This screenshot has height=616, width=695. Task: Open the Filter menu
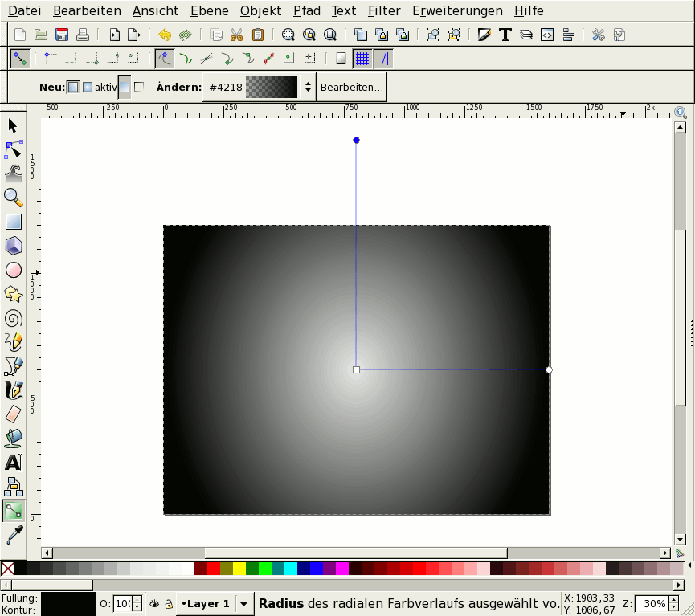(384, 11)
